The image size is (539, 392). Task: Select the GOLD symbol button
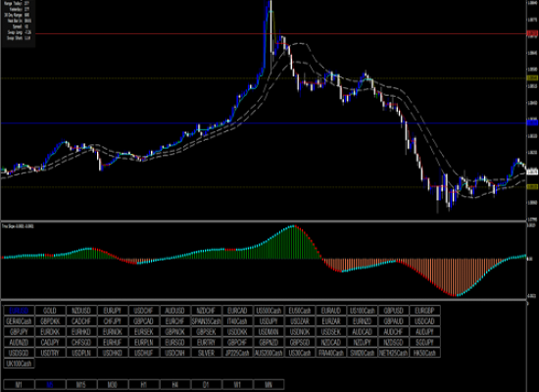click(x=50, y=311)
